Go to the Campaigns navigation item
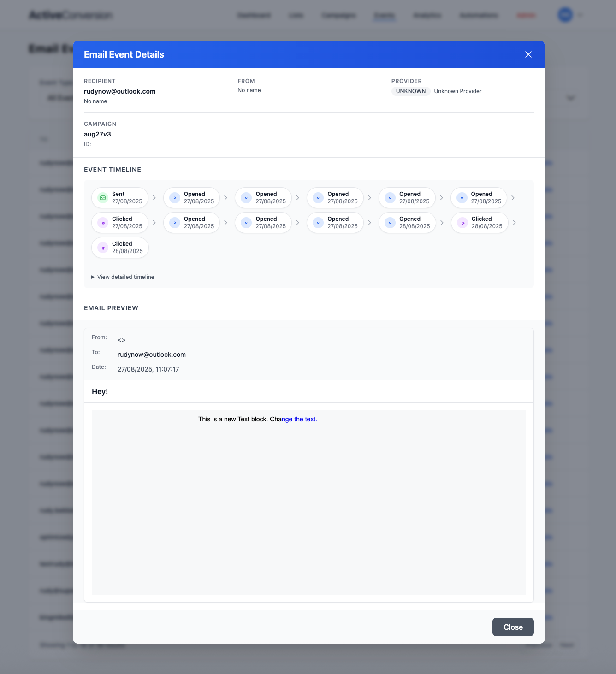The height and width of the screenshot is (674, 616). pyautogui.click(x=338, y=15)
